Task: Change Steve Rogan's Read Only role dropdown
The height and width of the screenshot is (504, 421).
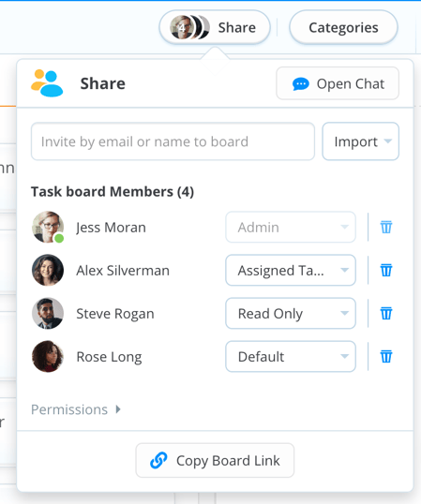Action: click(x=291, y=314)
